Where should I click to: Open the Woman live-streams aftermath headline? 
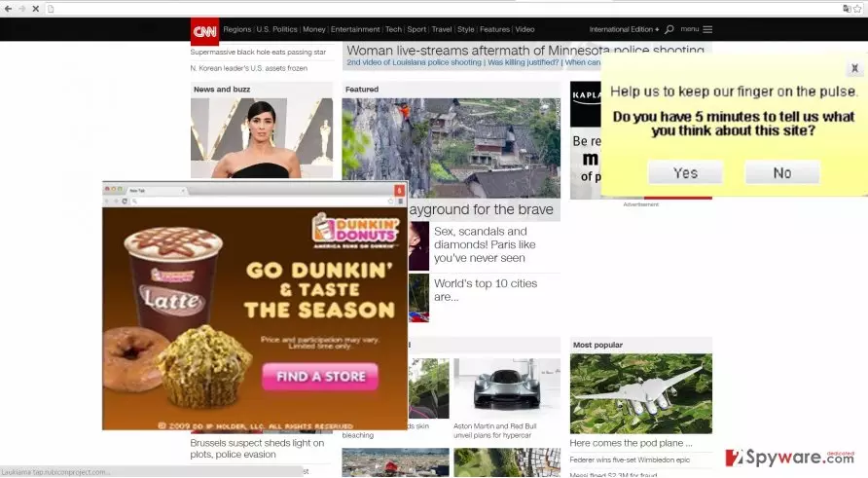coord(525,51)
